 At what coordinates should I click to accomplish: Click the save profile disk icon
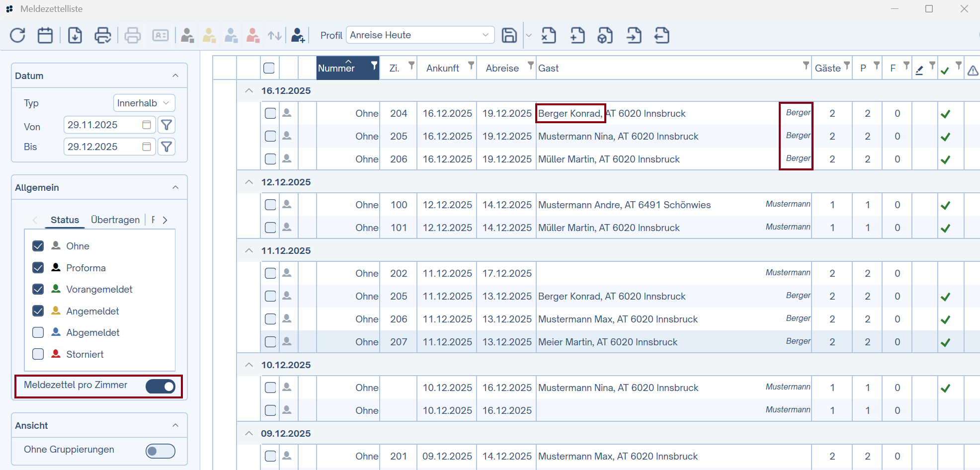(509, 35)
